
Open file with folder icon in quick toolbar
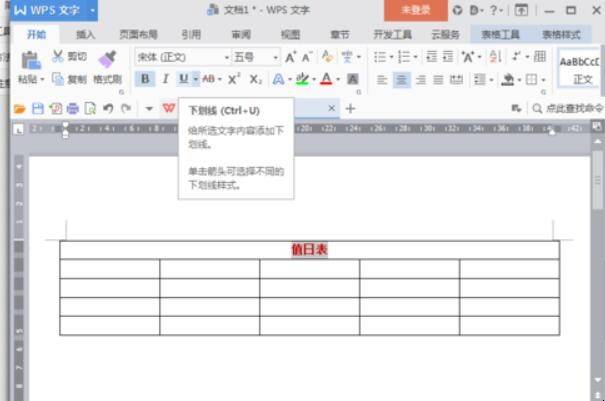click(19, 109)
